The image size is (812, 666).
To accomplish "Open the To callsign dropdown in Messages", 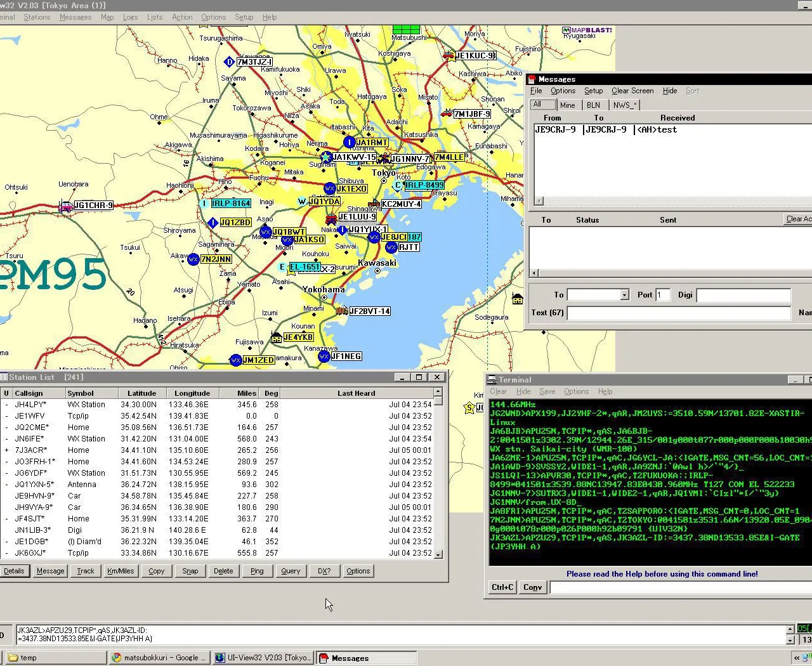I will tap(624, 295).
